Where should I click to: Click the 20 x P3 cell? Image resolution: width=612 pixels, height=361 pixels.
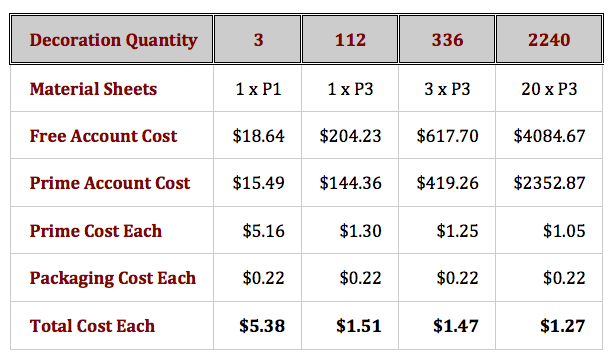(x=549, y=89)
